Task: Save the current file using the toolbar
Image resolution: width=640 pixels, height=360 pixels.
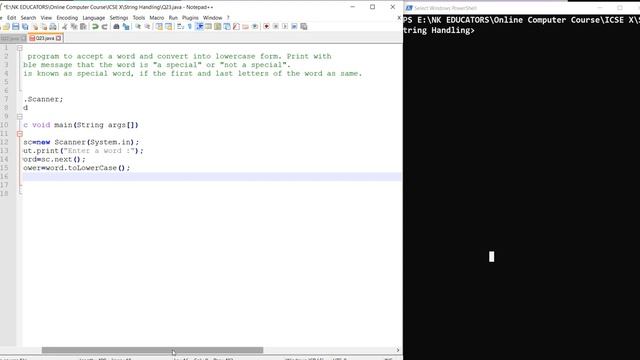Action: (16, 27)
